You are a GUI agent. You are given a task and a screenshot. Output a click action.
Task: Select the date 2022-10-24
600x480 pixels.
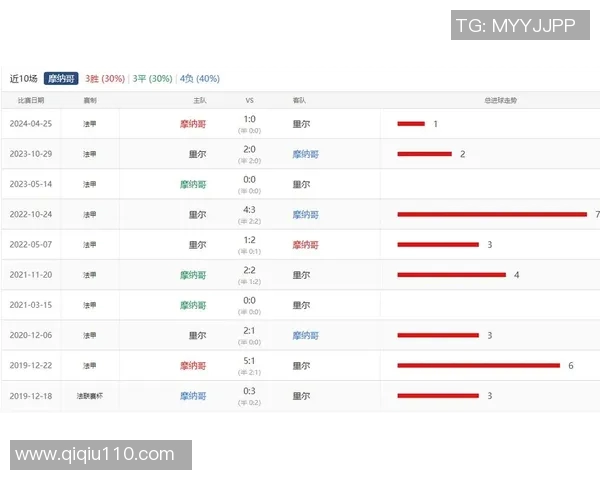click(x=31, y=214)
